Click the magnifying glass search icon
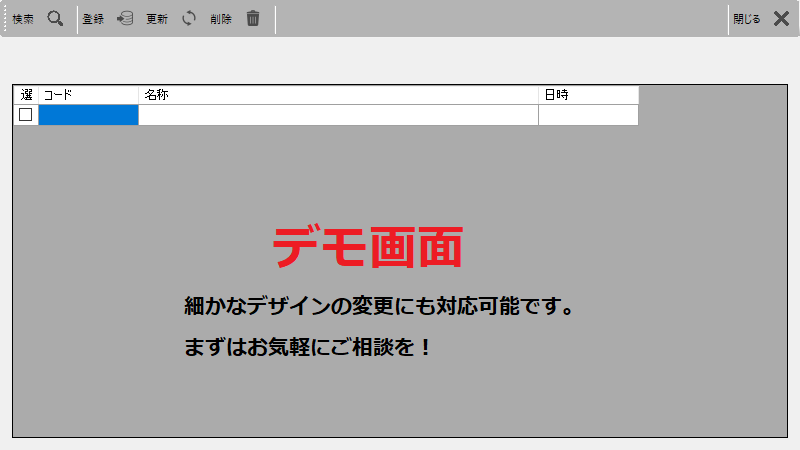The image size is (800, 450). [x=55, y=19]
